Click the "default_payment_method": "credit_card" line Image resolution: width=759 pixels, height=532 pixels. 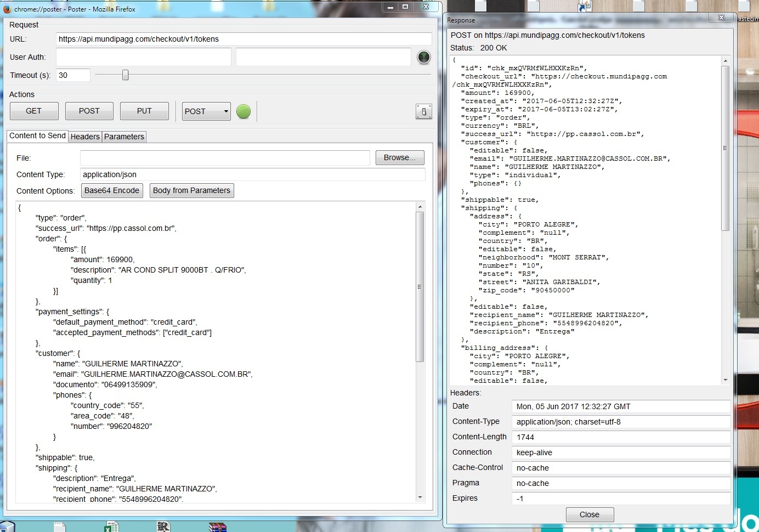125,322
